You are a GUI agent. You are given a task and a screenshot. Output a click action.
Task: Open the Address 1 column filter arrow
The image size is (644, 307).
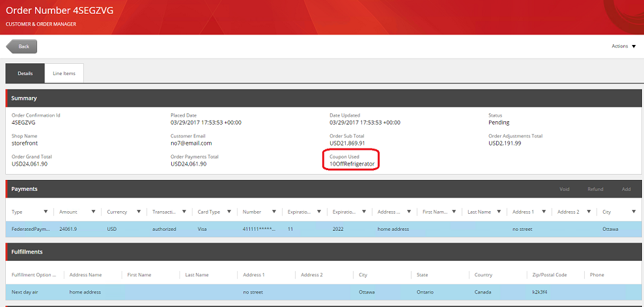click(544, 212)
